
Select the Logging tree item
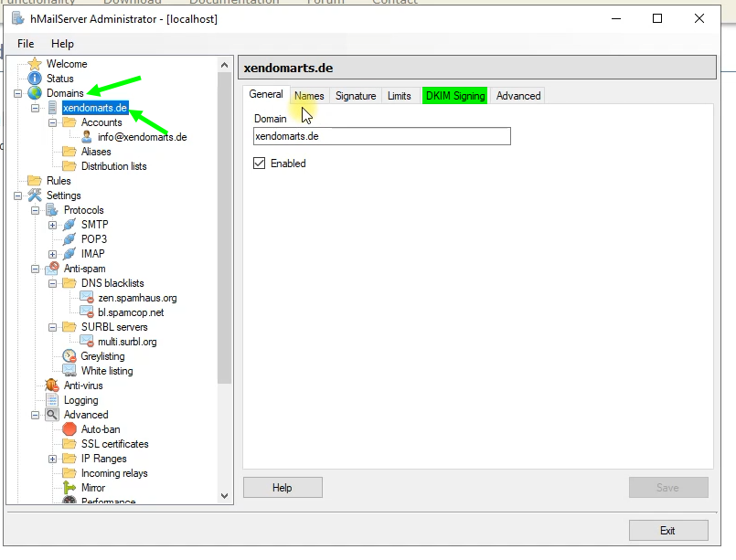[x=81, y=400]
